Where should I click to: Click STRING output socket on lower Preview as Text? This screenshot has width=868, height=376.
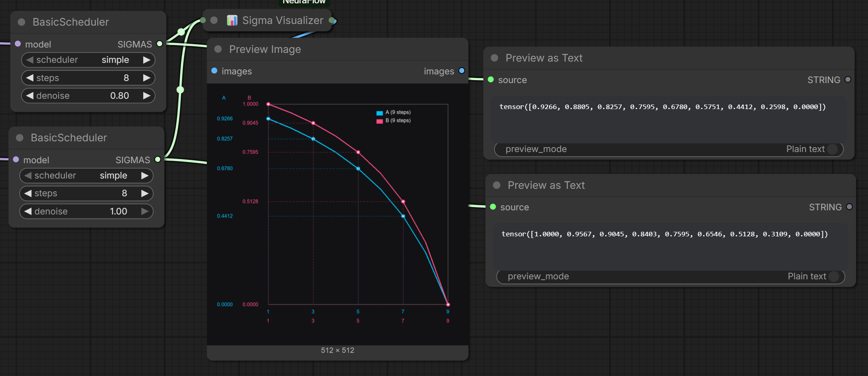click(849, 207)
